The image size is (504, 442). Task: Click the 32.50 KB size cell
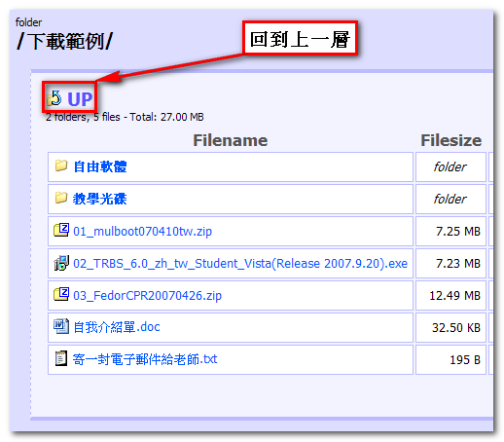click(450, 327)
